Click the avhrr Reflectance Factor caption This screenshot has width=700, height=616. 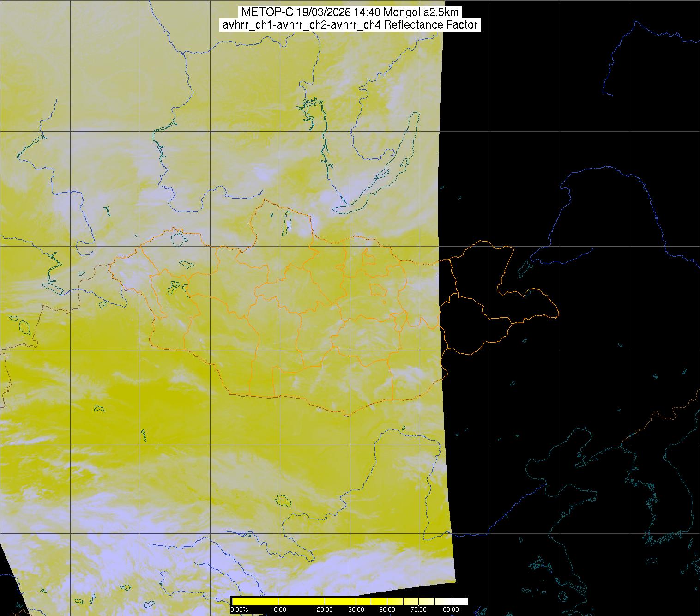click(350, 25)
